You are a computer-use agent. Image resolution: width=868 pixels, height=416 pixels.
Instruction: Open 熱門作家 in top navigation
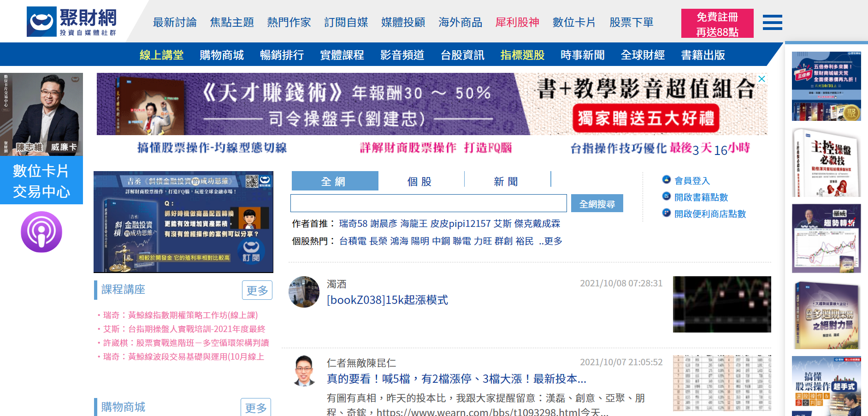point(289,22)
